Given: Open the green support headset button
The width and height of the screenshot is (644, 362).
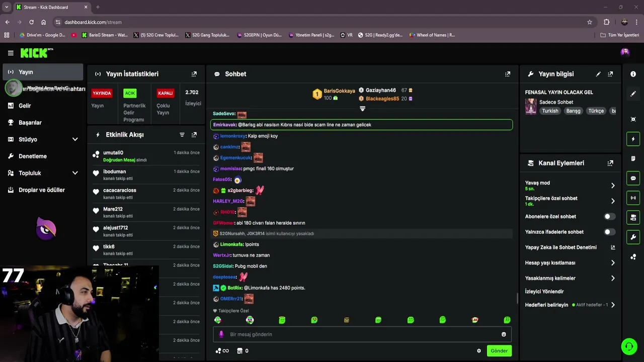Looking at the screenshot, I should (629, 346).
